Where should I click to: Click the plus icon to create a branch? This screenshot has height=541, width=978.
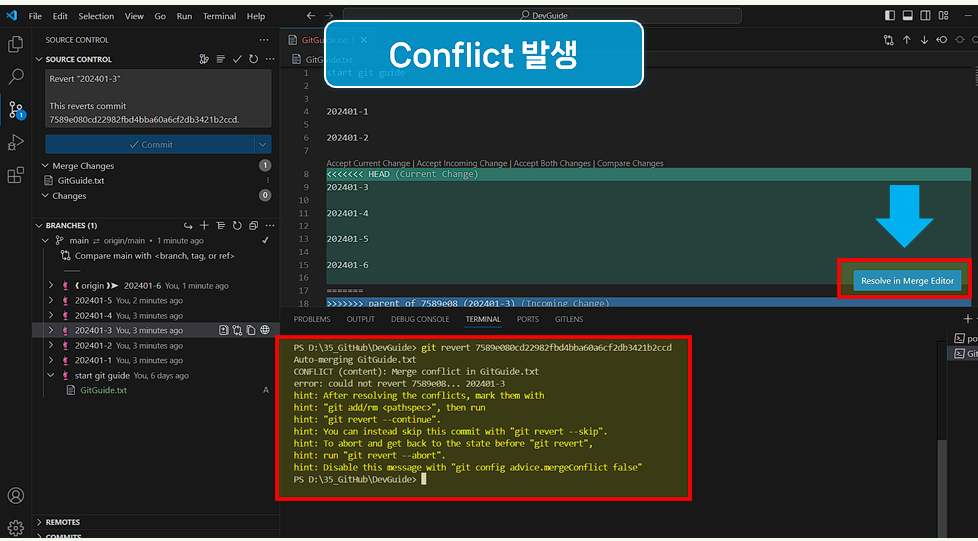pos(204,225)
